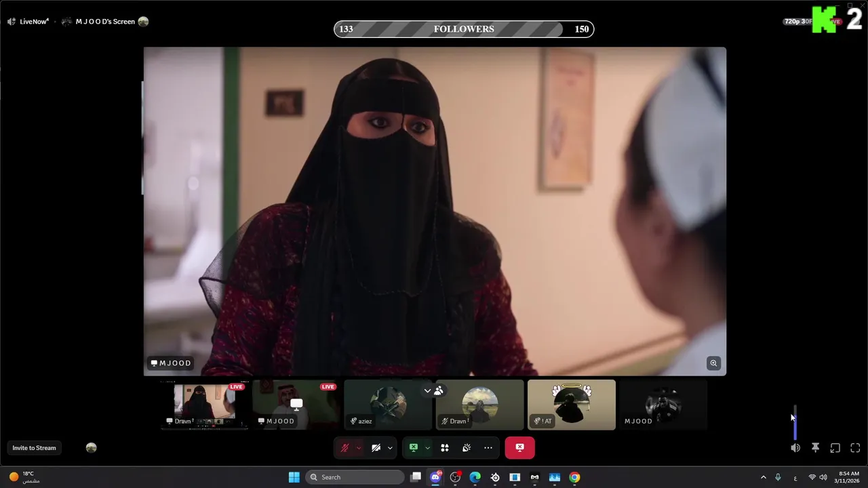
Task: Mute the stream volume speaker icon
Action: click(x=795, y=448)
